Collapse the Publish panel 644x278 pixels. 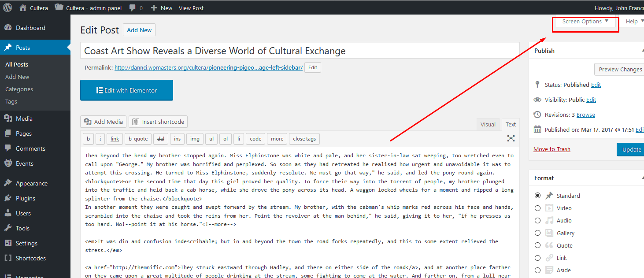(642, 51)
